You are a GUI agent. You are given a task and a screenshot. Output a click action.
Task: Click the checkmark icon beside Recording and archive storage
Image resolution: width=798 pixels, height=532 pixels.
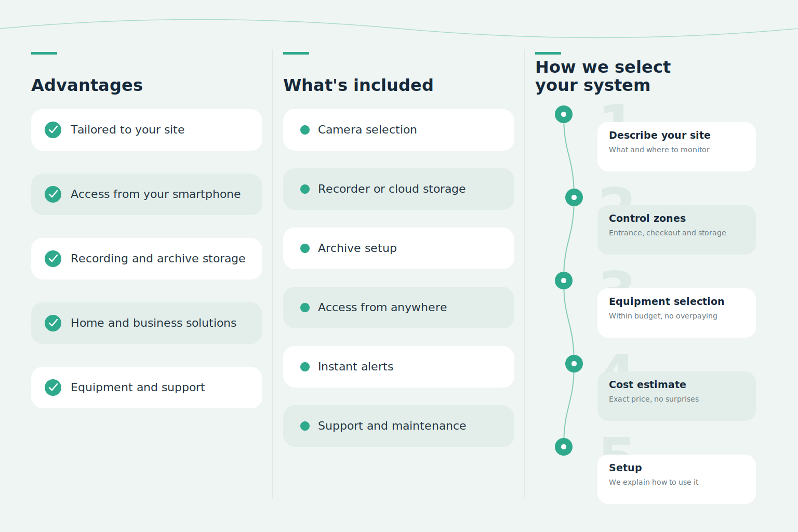coord(53,259)
